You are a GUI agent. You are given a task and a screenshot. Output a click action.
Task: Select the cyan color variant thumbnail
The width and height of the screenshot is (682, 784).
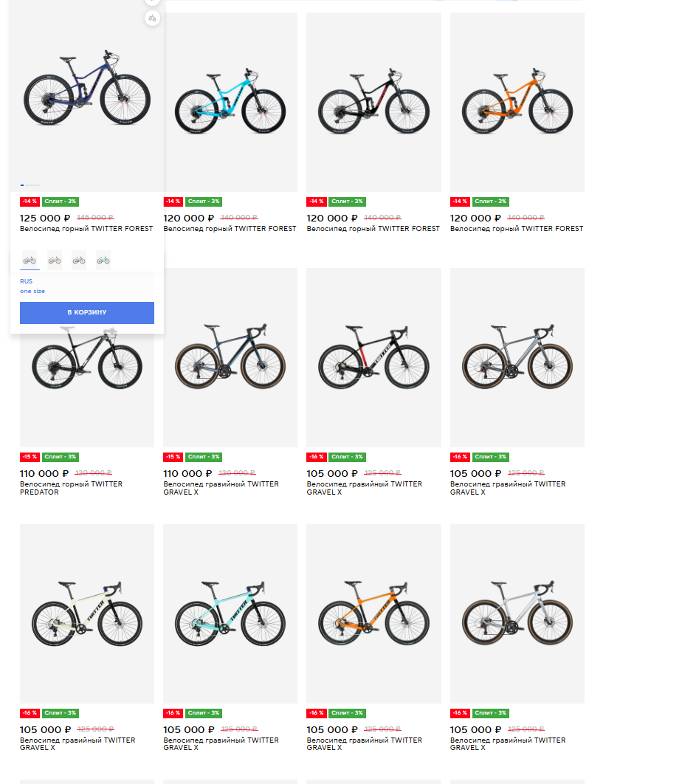click(x=103, y=261)
